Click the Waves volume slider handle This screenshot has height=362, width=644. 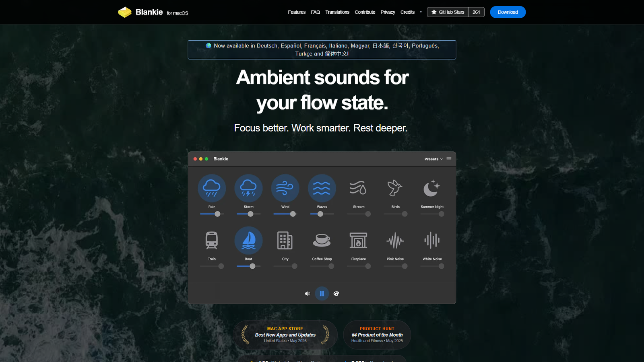(x=320, y=214)
